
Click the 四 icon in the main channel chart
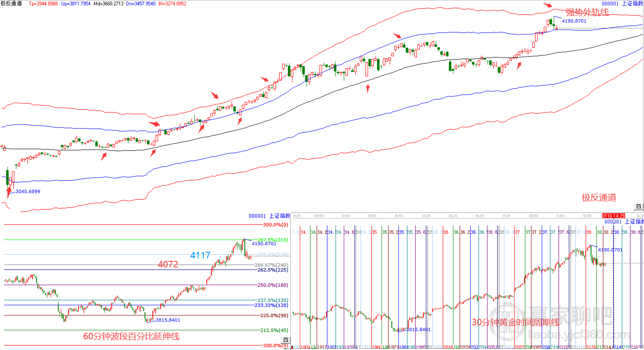click(638, 207)
